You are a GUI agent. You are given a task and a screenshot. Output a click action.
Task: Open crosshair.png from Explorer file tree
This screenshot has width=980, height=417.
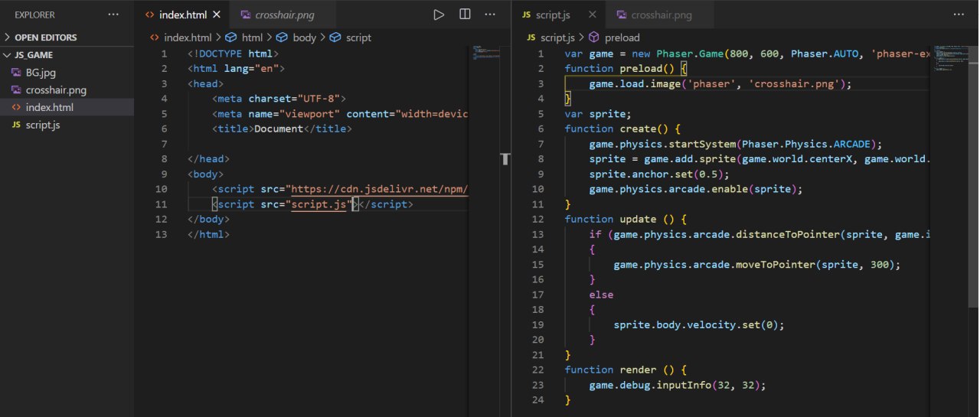pos(56,90)
